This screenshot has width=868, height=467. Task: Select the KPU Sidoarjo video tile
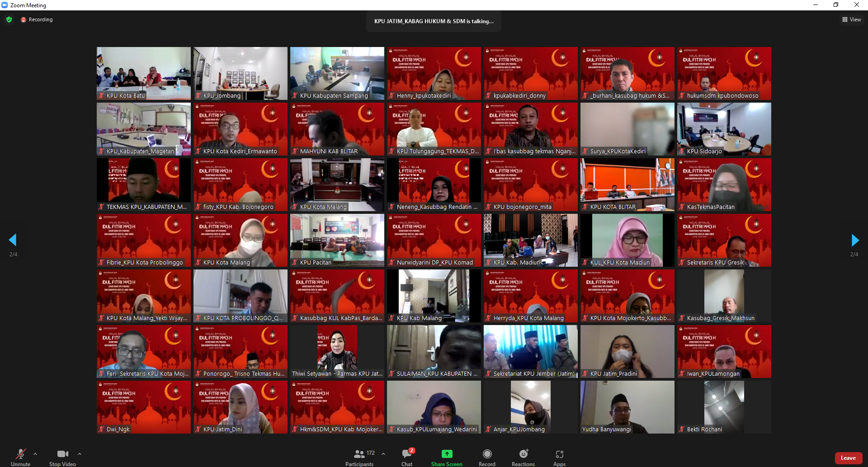724,129
